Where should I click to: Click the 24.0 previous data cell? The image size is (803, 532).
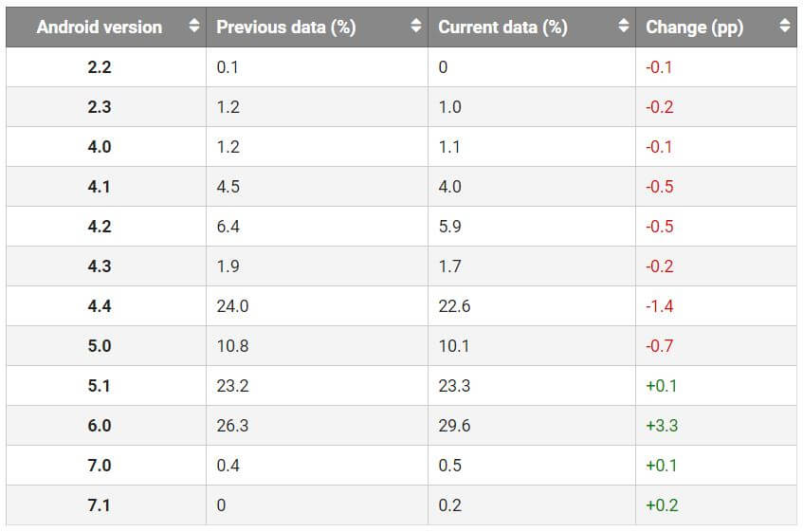[232, 306]
